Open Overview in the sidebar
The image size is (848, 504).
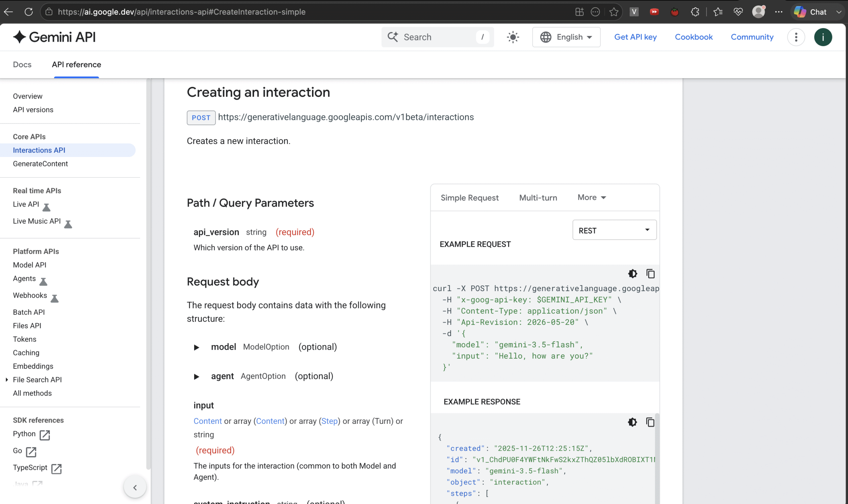point(27,96)
